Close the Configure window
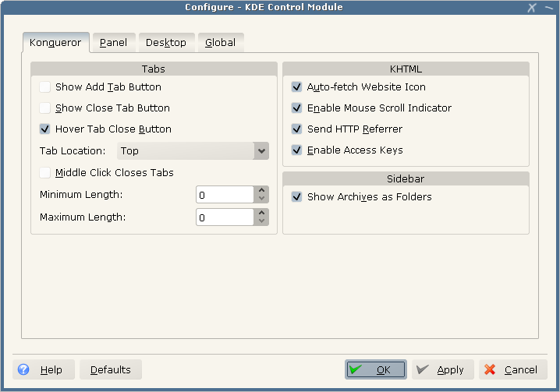The height and width of the screenshot is (392, 560). pyautogui.click(x=532, y=8)
